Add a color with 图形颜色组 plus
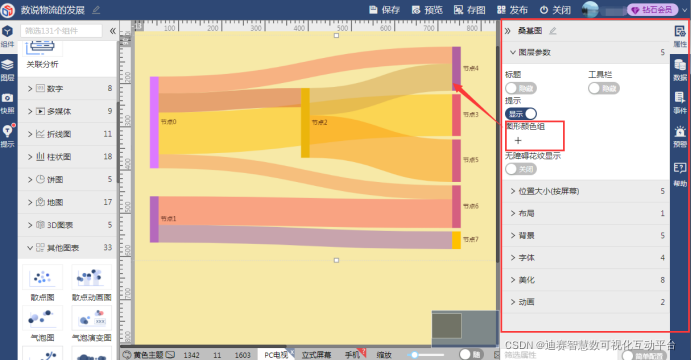 (x=518, y=141)
